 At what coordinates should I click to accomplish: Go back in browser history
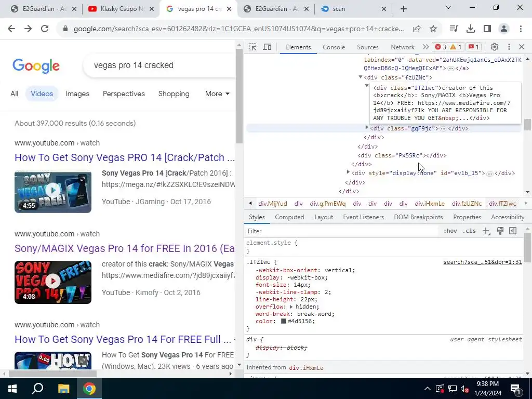pyautogui.click(x=11, y=29)
